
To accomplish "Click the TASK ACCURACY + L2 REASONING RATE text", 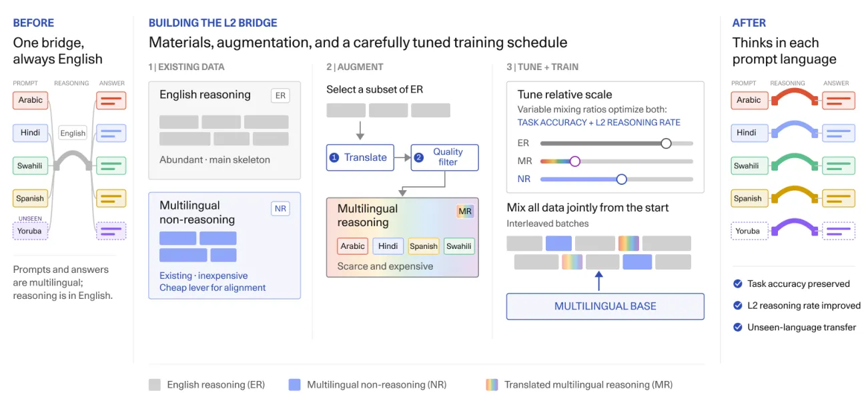I will coord(599,122).
